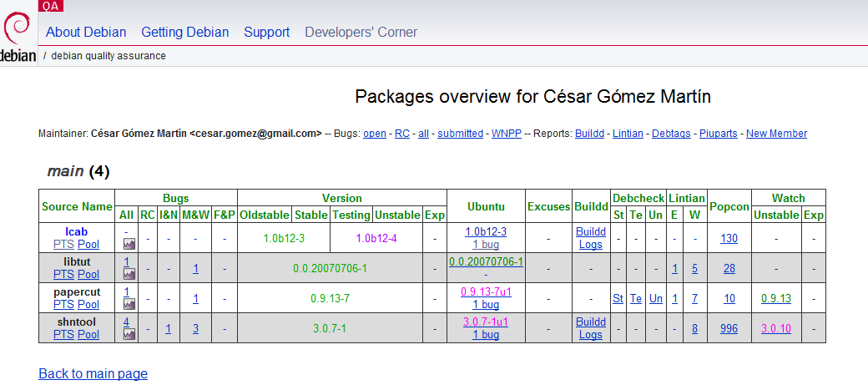Viewport: 868px width, 385px height.
Task: Open Ubuntu version 0.0.20070706-1 link
Action: click(486, 261)
